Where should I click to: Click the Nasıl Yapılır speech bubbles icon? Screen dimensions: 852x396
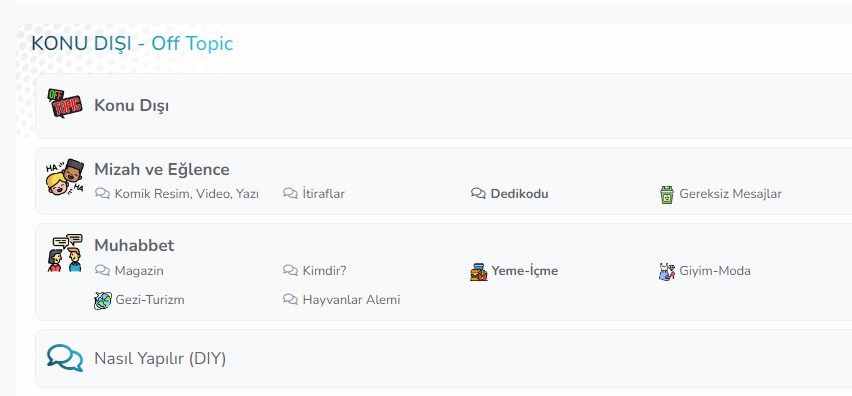[65, 359]
